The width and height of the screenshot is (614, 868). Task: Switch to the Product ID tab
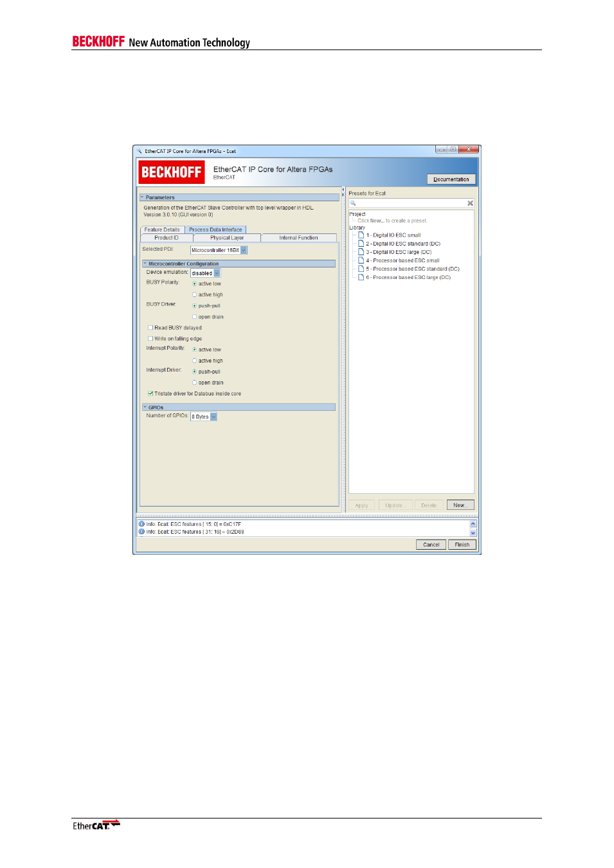click(167, 238)
